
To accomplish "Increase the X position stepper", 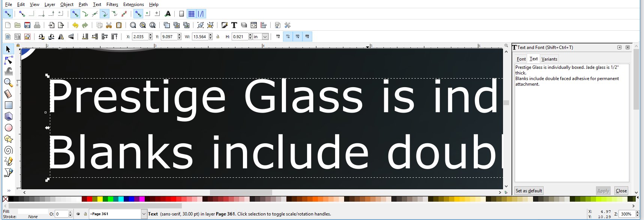I will pos(150,35).
